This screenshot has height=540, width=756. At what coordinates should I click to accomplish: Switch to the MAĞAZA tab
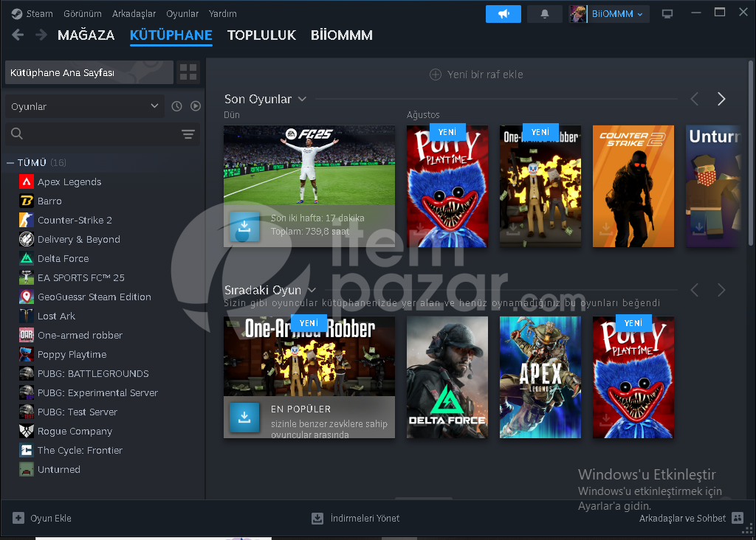86,35
